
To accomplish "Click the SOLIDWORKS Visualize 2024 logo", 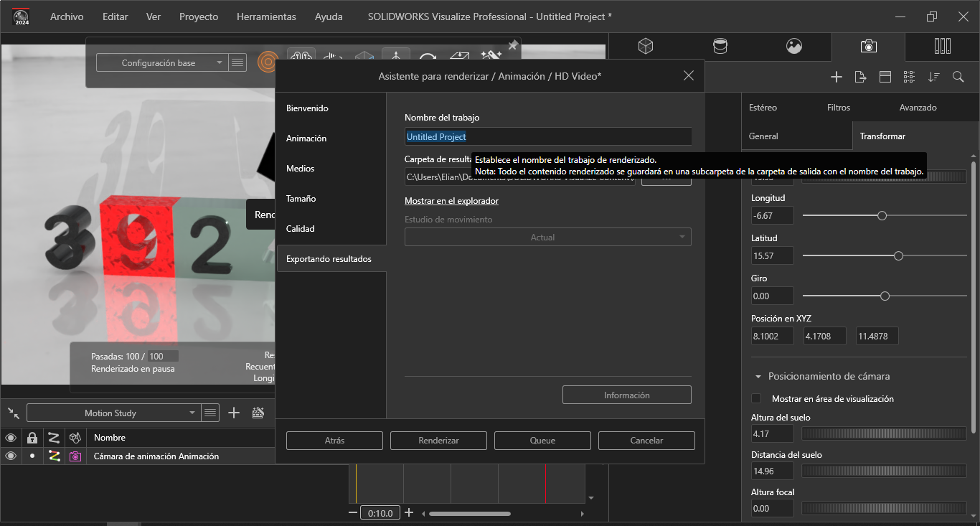I will 21,16.
